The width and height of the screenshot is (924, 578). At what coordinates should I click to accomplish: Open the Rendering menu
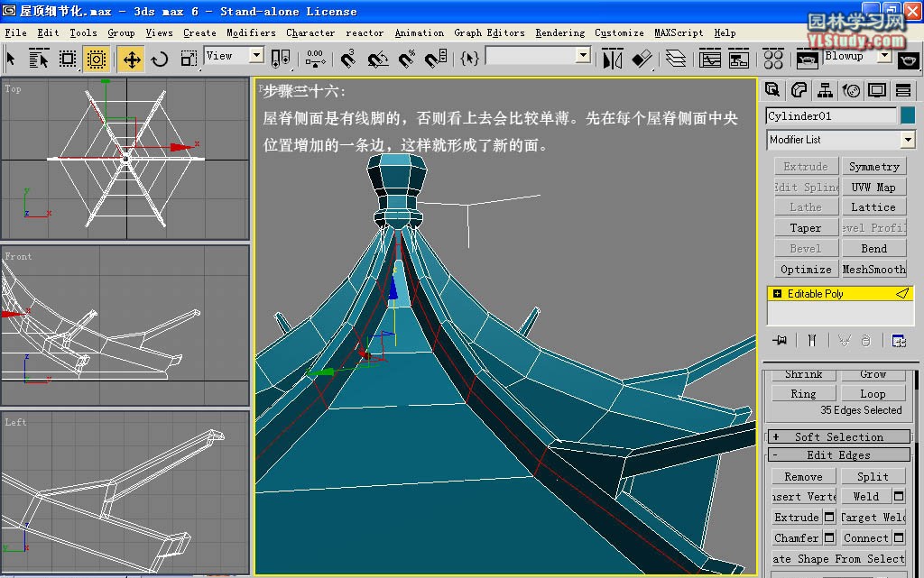(559, 33)
